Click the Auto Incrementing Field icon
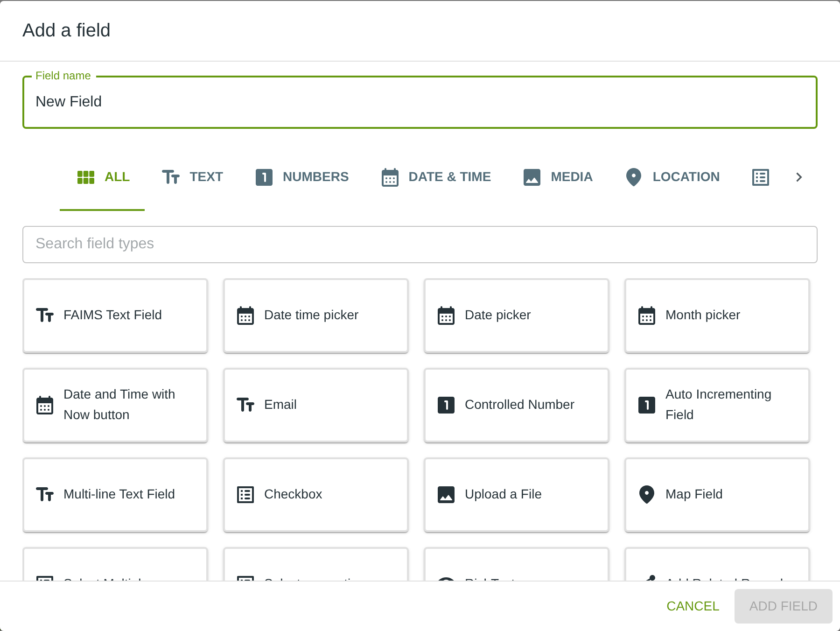 point(647,405)
